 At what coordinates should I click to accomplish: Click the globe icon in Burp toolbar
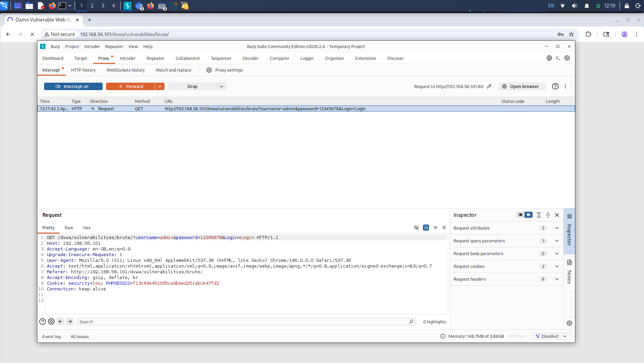pyautogui.click(x=549, y=58)
